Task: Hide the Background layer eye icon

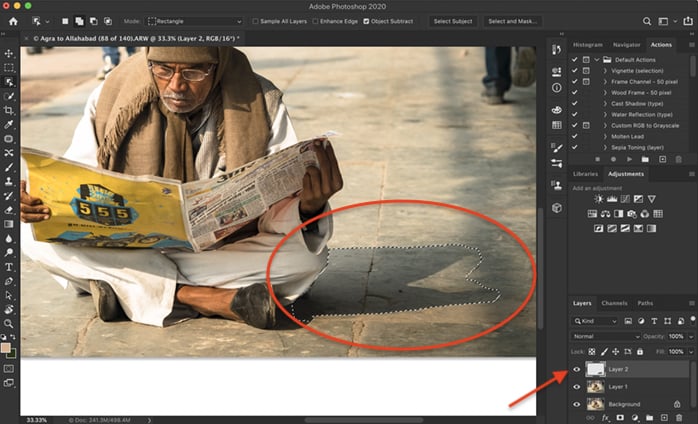Action: pyautogui.click(x=577, y=404)
